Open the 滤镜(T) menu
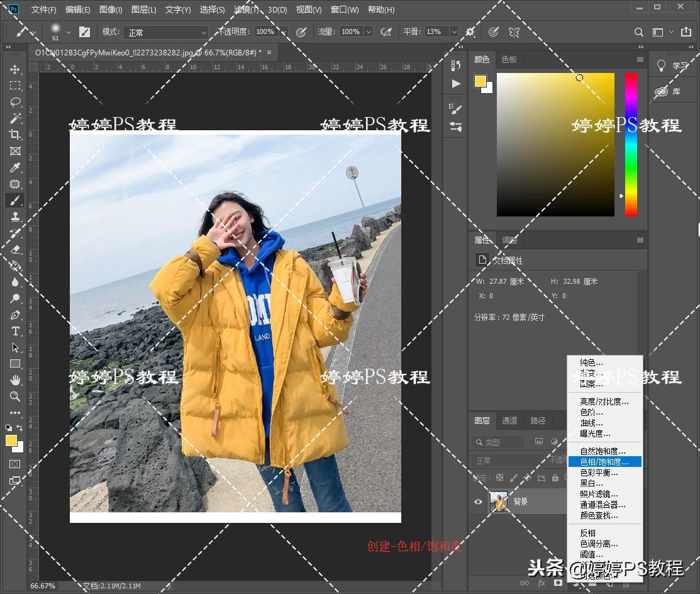Screen dimensions: 700x594 click(x=247, y=10)
